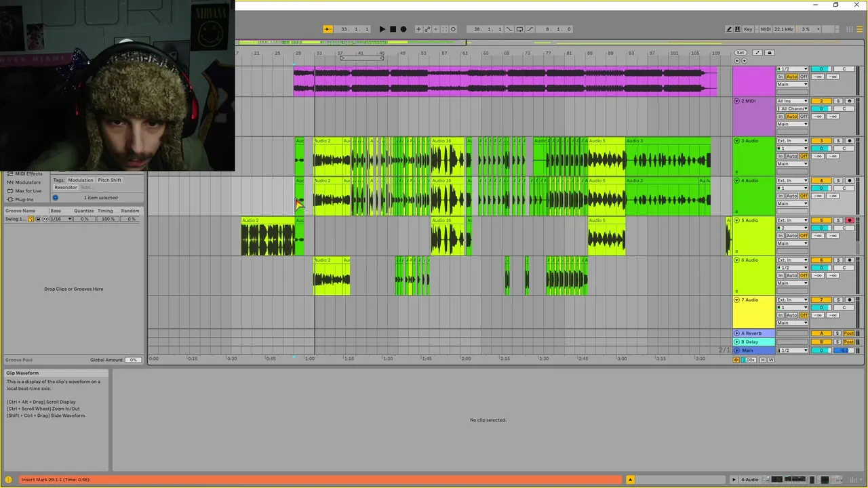Toggle track 4 activator button
The image size is (868, 488).
coord(821,181)
